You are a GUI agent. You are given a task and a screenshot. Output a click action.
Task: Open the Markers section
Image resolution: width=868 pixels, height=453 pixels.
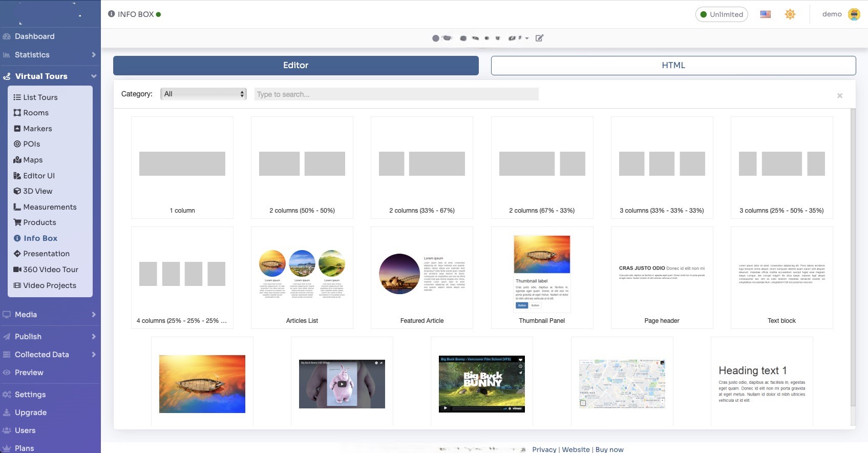click(37, 129)
